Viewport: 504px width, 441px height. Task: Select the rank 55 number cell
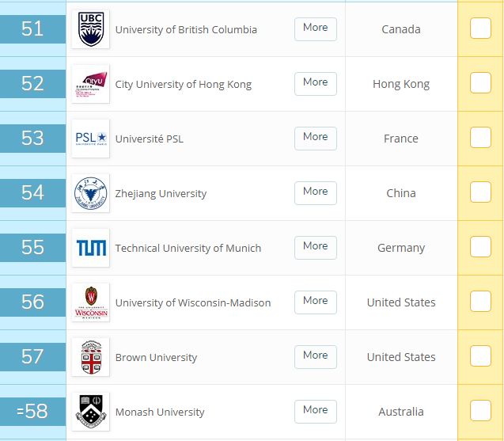[x=32, y=248]
